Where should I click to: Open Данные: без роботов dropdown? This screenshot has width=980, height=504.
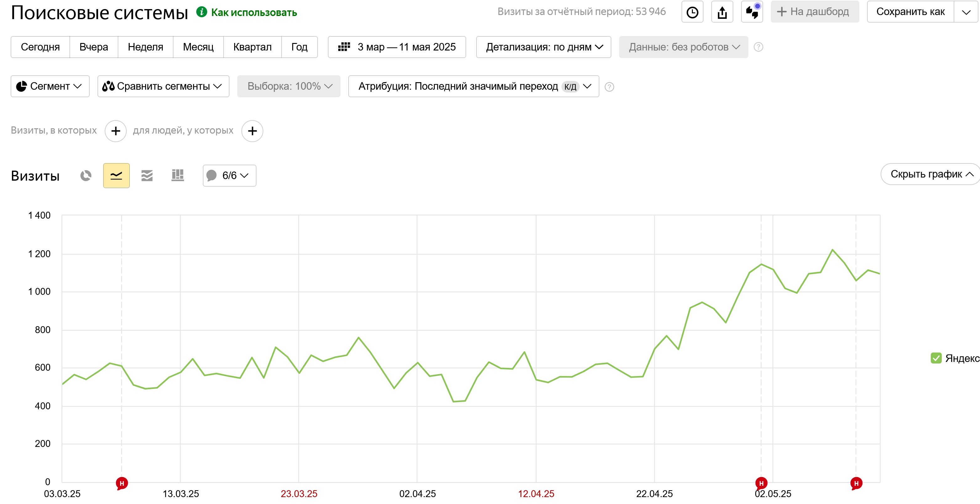point(684,47)
